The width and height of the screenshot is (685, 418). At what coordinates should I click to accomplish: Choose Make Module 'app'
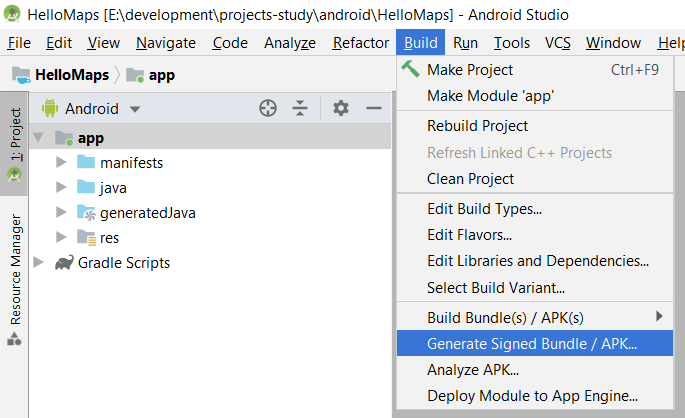click(535, 96)
